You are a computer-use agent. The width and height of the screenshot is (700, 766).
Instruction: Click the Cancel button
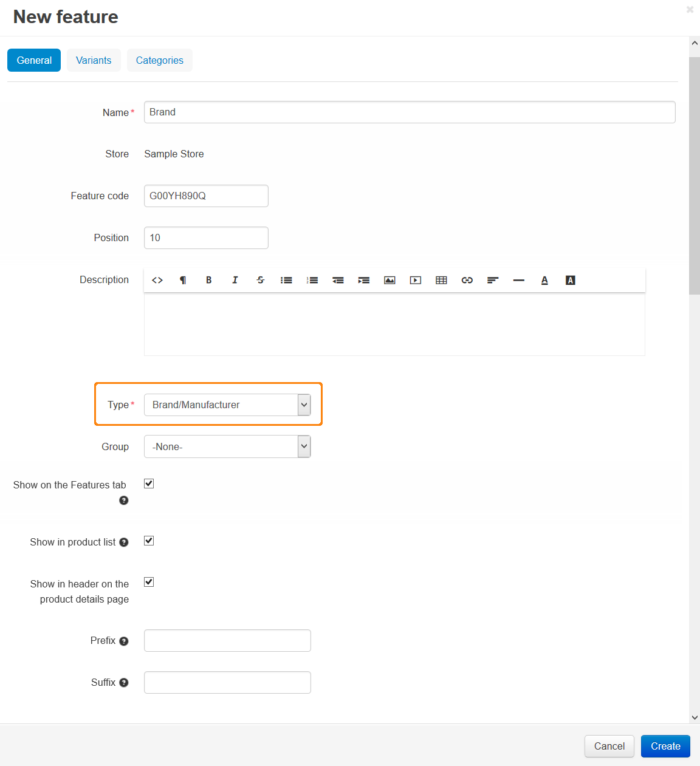(x=609, y=746)
